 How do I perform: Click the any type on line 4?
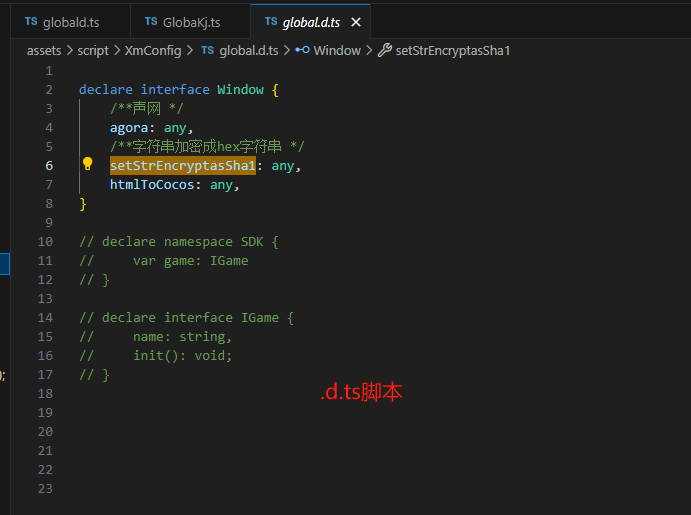(x=175, y=128)
